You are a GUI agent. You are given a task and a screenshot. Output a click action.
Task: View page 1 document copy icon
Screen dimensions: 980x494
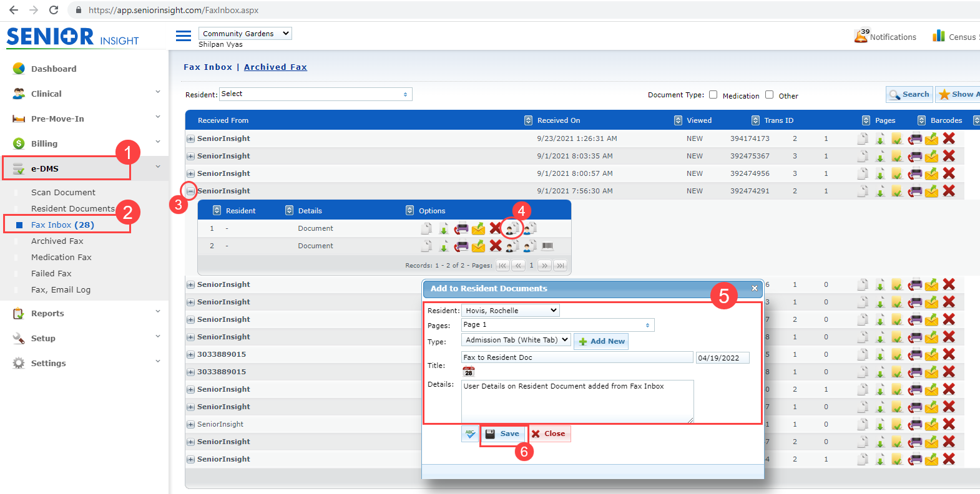[426, 228]
